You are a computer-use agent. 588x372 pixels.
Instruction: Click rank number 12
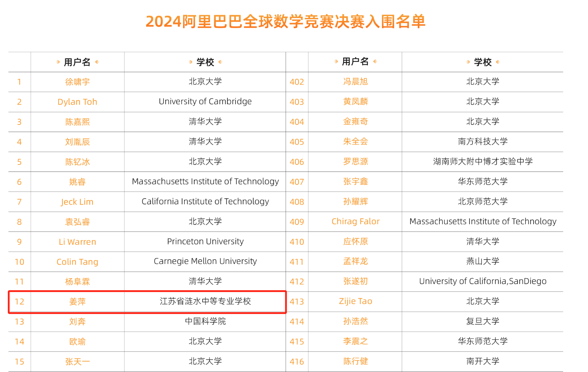tap(20, 302)
